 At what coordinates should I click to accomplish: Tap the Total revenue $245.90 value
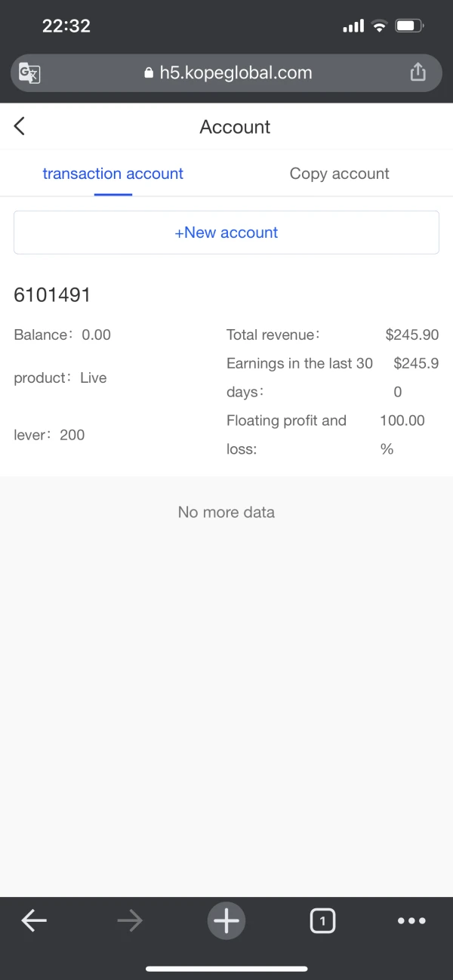click(411, 335)
